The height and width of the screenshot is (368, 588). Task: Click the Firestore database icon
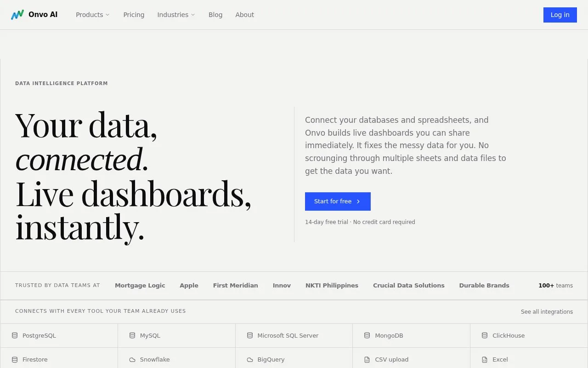coord(15,359)
